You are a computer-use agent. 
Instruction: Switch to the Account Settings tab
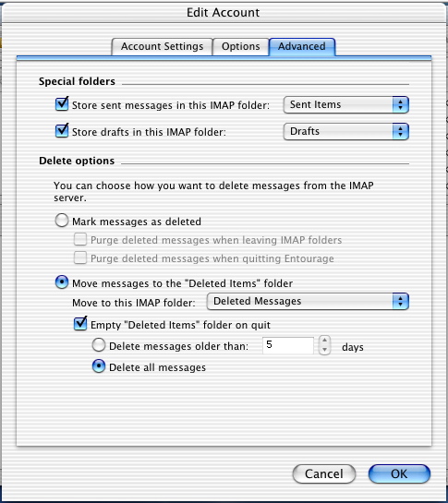[162, 46]
